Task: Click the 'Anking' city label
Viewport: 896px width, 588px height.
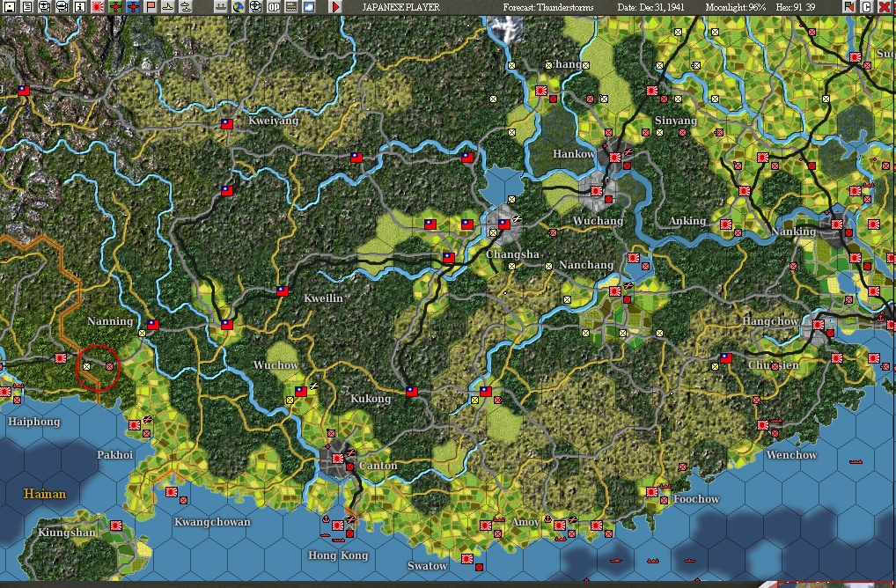Action: click(x=687, y=221)
